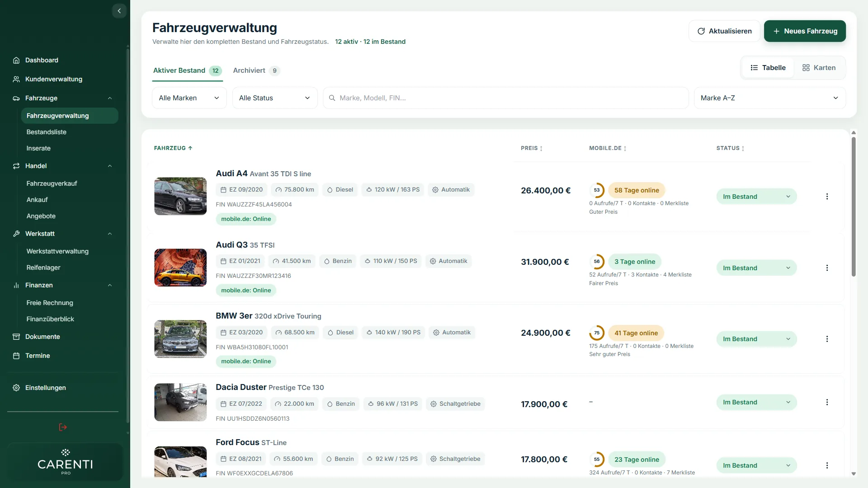Open the Audi Q3 row three-dot menu
This screenshot has width=868, height=488.
pos(827,268)
